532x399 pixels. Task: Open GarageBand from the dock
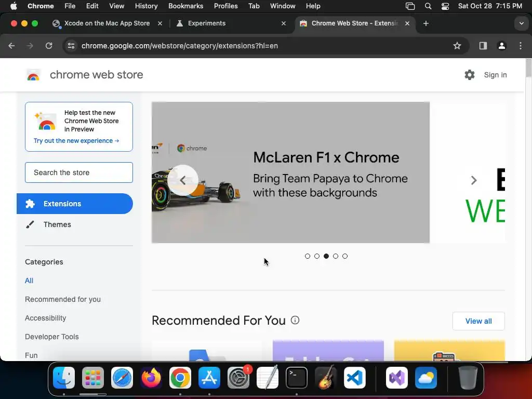[x=326, y=378]
